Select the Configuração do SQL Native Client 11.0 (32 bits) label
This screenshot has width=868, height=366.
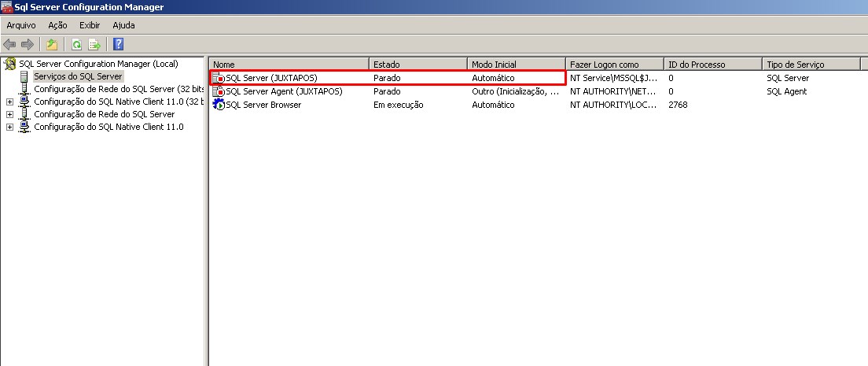(x=119, y=102)
